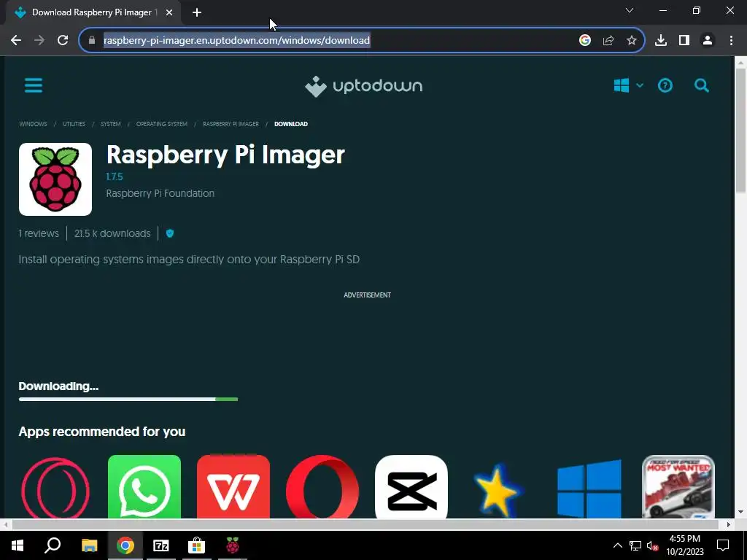
Task: Open the yellow star recommended app icon
Action: click(499, 489)
